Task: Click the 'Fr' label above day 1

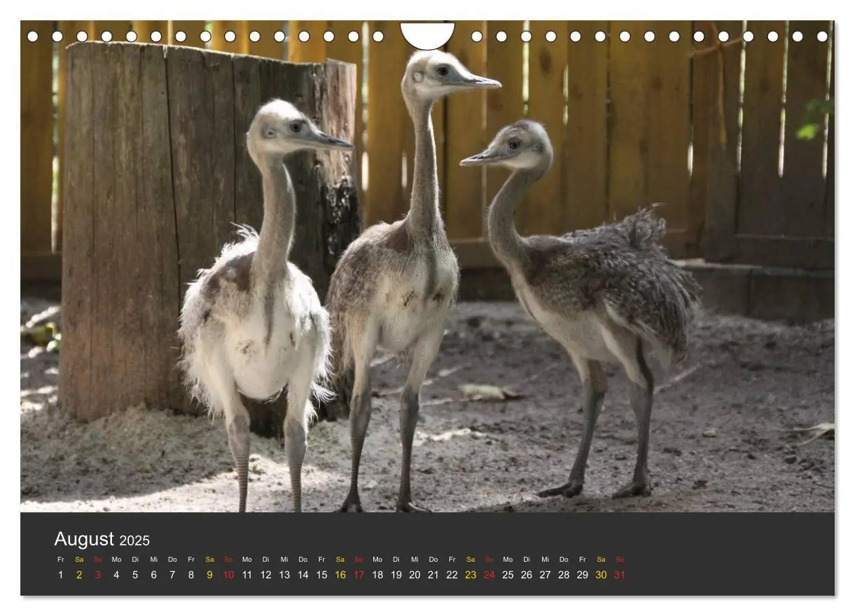Action: point(60,560)
